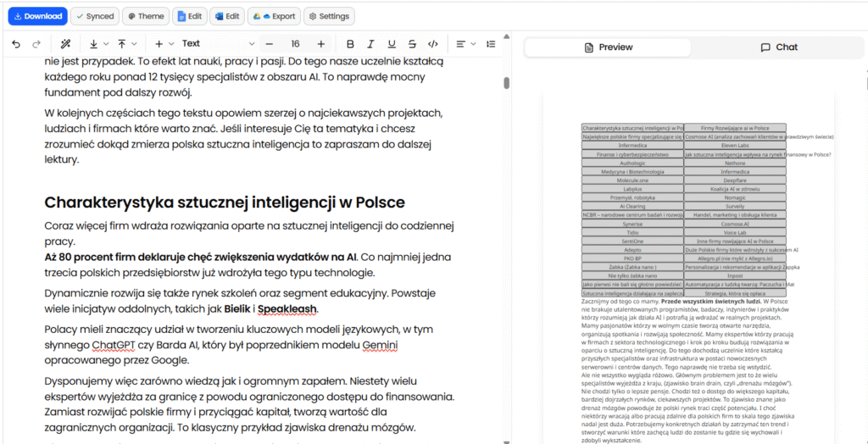The height and width of the screenshot is (444, 868).
Task: Click preview cell 'Przemysł, robotyka'
Action: [632, 197]
